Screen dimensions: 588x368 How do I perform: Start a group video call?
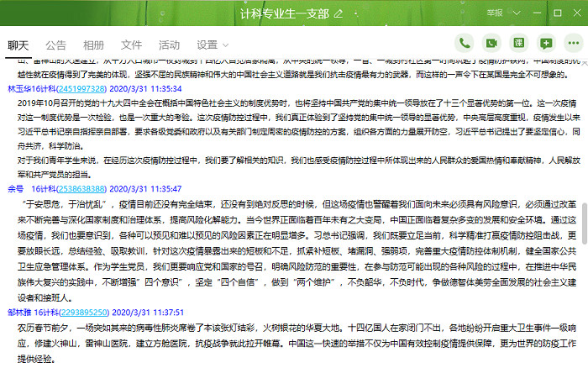tap(491, 43)
